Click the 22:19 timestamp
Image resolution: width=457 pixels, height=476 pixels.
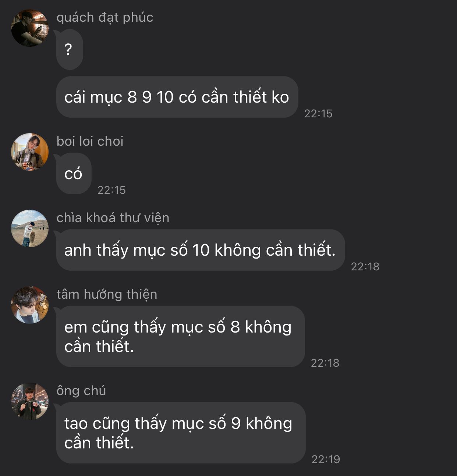(326, 459)
